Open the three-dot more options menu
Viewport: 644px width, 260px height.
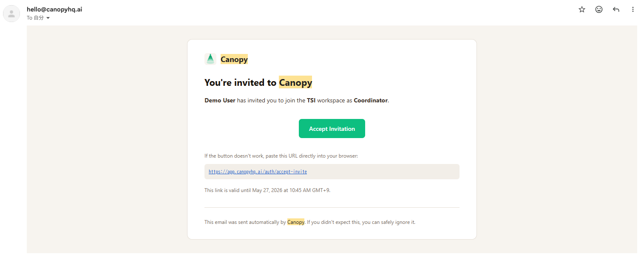(633, 9)
